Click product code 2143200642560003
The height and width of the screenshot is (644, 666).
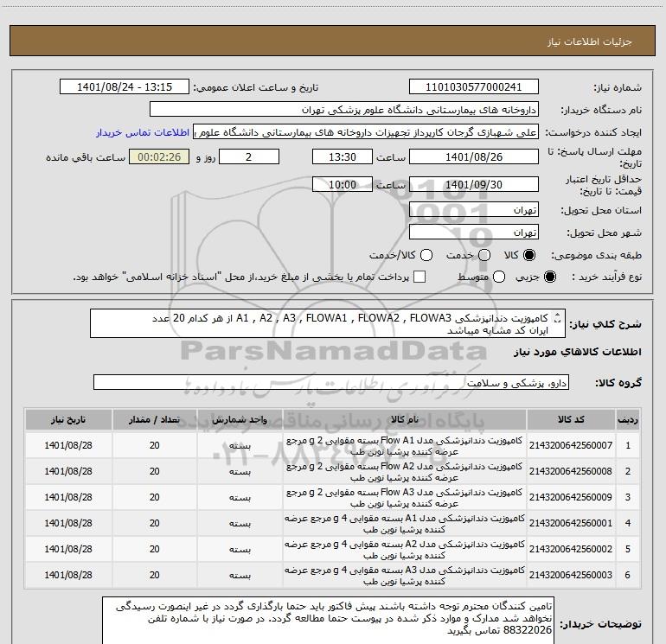[x=571, y=575]
